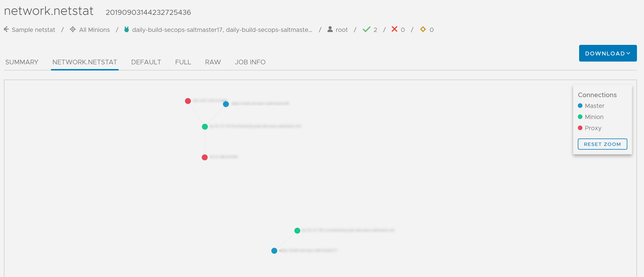Click the red Proxy node at top

pos(188,101)
